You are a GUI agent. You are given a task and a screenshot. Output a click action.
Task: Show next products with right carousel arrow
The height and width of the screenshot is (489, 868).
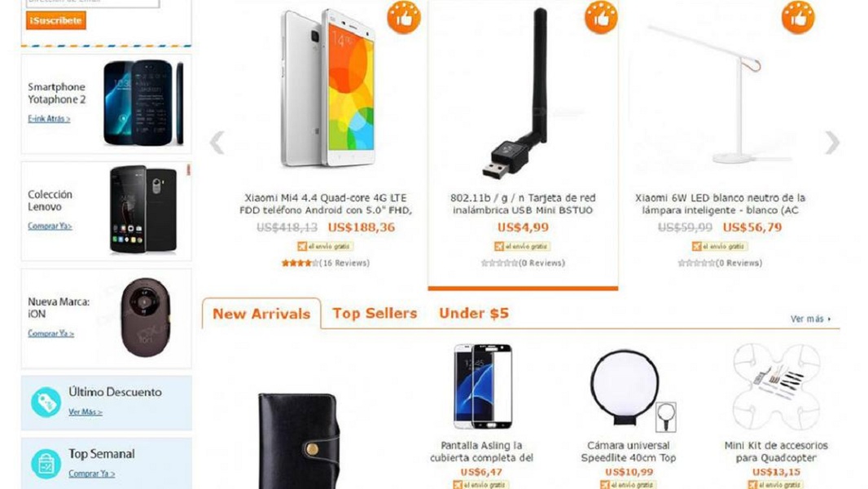[832, 143]
